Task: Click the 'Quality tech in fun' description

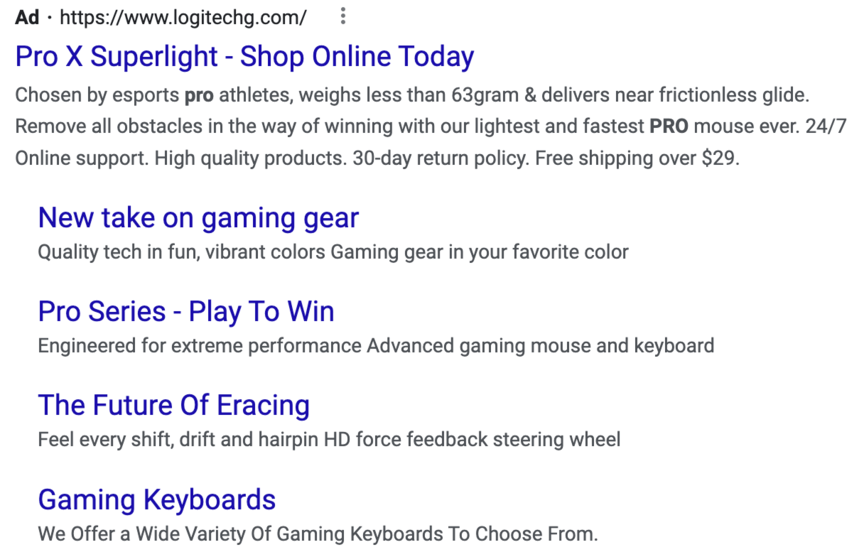Action: pyautogui.click(x=120, y=252)
